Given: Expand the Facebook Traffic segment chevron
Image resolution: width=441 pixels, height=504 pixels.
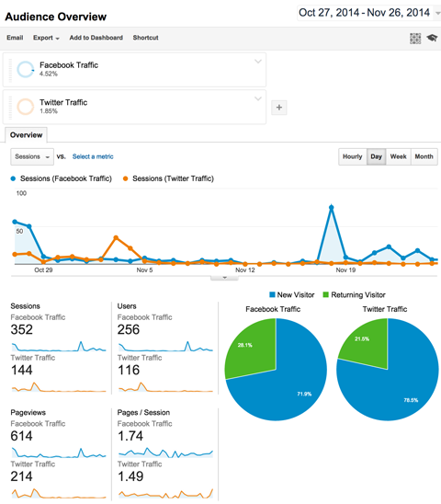Looking at the screenshot, I should coord(258,62).
